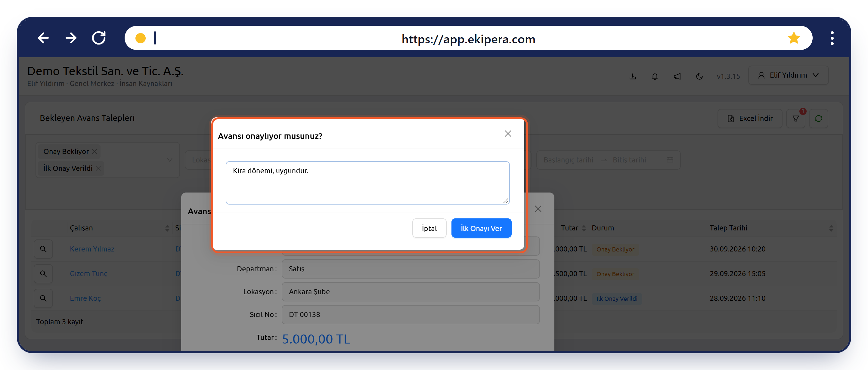Open the browser three-dot menu
The width and height of the screenshot is (868, 370).
coord(832,38)
